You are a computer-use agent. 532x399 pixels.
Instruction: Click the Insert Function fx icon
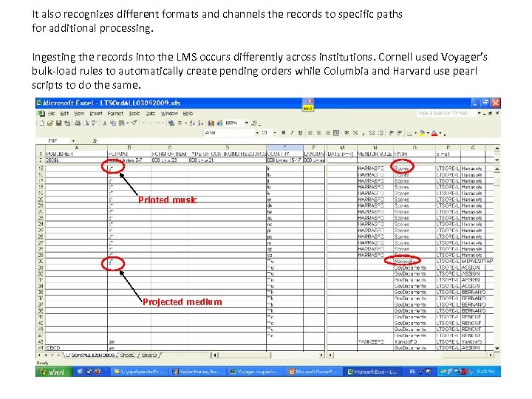(95, 140)
